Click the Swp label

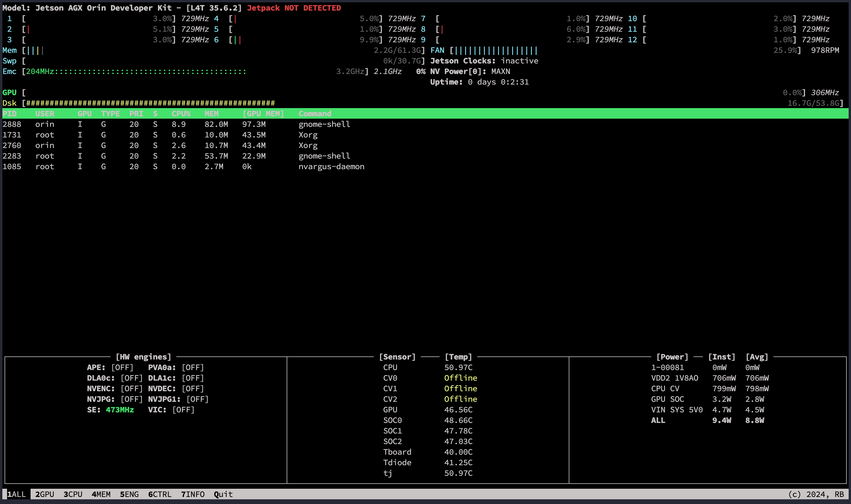click(9, 61)
